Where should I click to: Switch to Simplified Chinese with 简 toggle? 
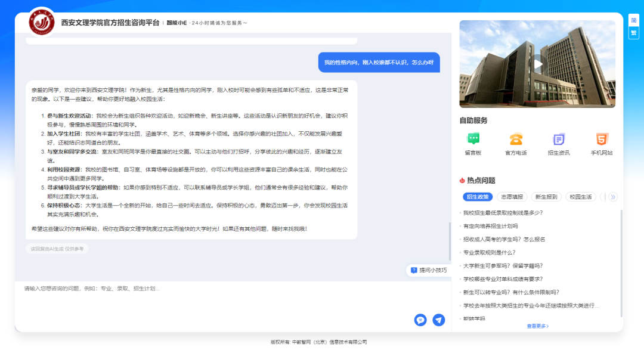pos(633,20)
